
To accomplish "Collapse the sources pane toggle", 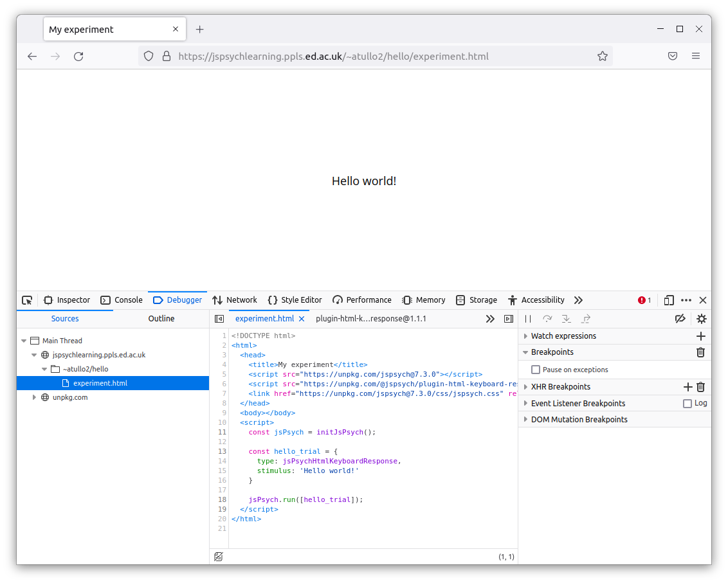I will tap(219, 319).
